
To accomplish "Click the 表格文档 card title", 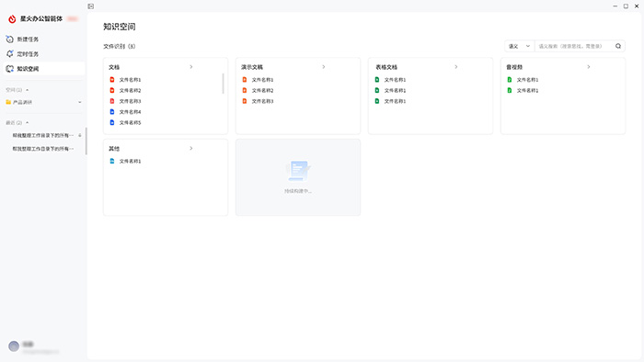I will click(x=386, y=67).
